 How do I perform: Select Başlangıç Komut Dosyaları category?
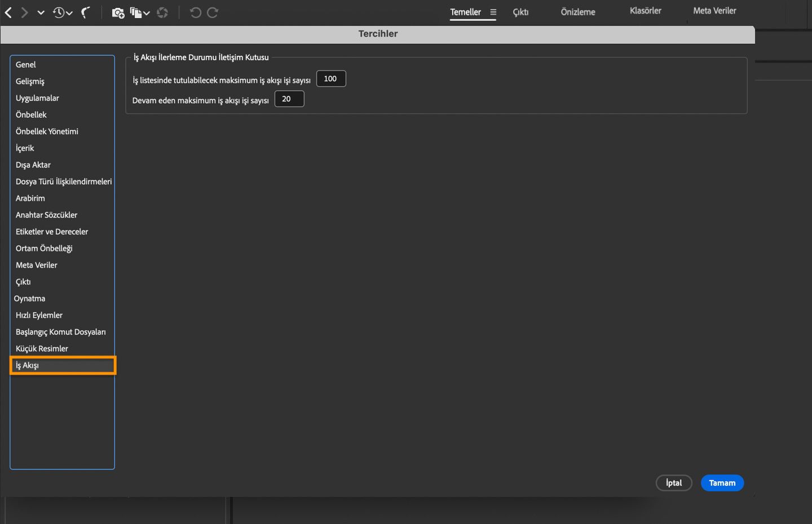coord(62,332)
